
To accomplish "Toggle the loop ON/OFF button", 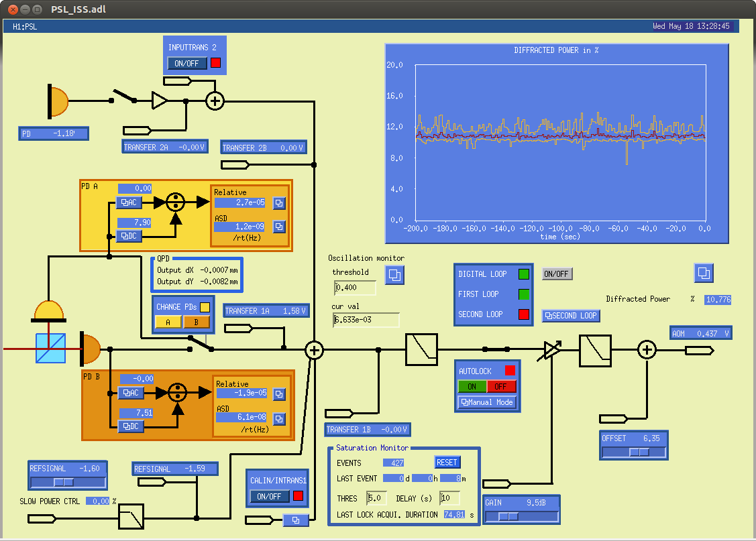I will click(556, 274).
